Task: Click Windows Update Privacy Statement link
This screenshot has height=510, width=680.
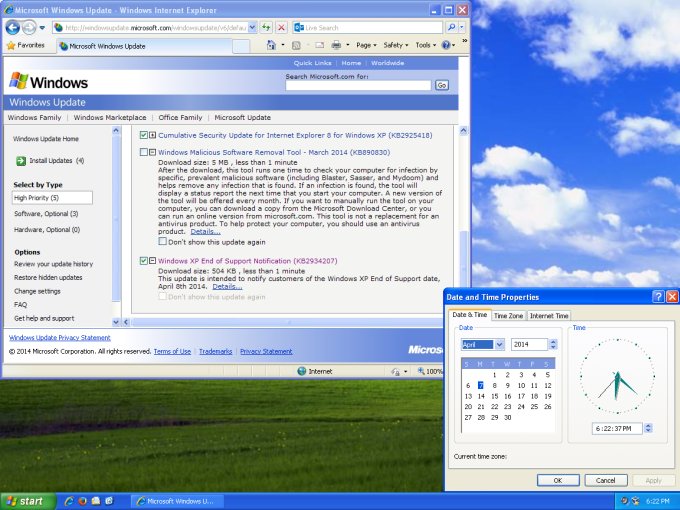Action: [x=60, y=338]
